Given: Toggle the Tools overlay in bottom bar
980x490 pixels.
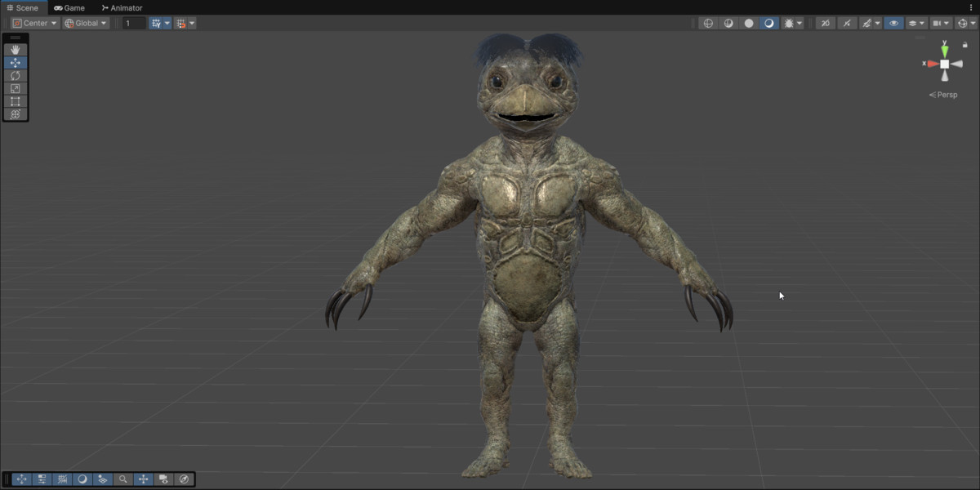Looking at the screenshot, I should tap(22, 479).
